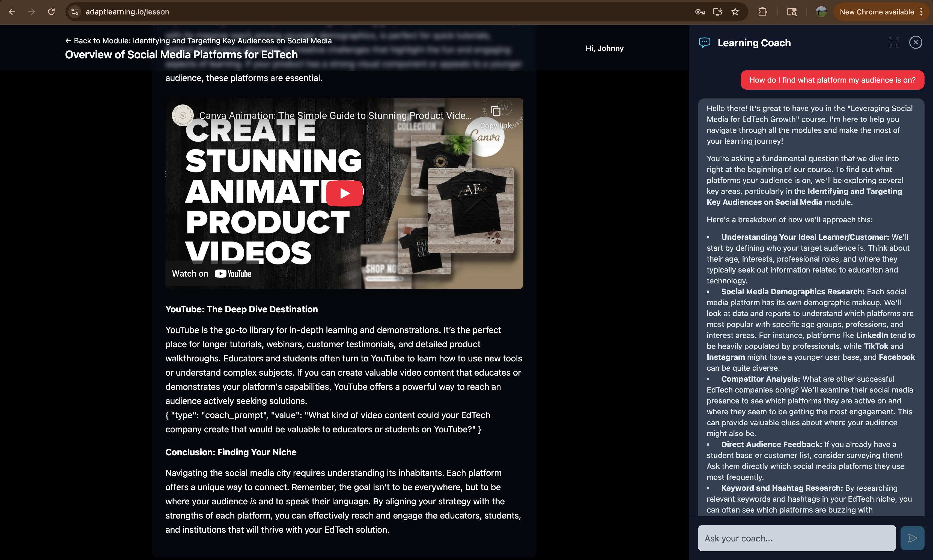Click the password key icon
Image resolution: width=933 pixels, height=560 pixels.
[x=700, y=12]
